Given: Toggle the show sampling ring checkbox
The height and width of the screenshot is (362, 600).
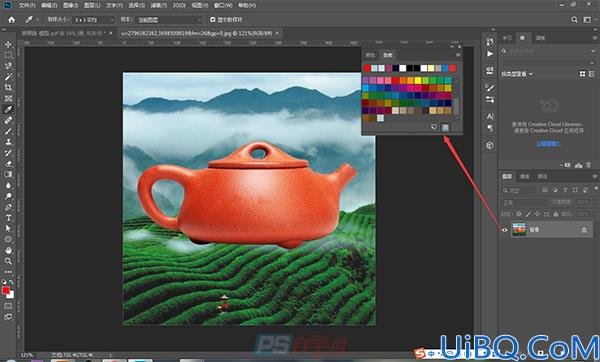Looking at the screenshot, I should pyautogui.click(x=213, y=20).
